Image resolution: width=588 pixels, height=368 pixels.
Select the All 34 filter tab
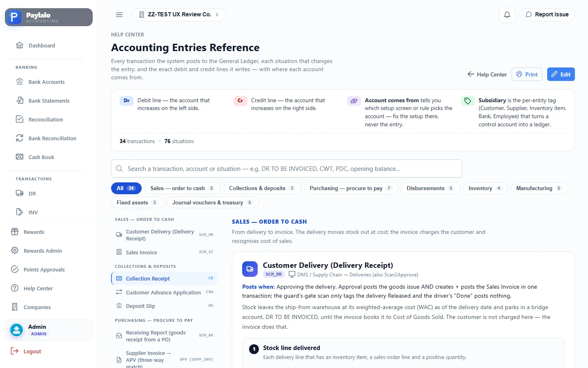126,188
